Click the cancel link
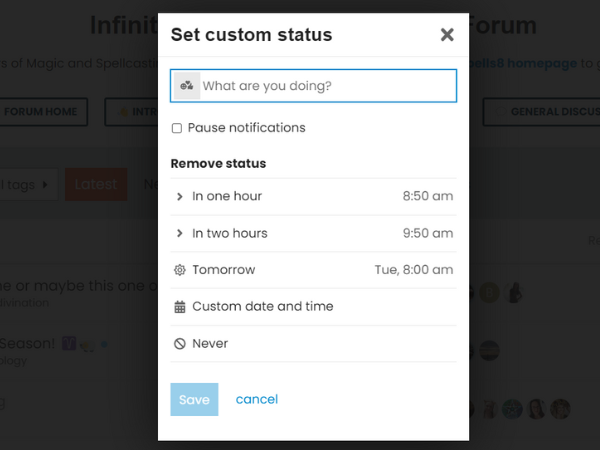Screen dimensions: 600x450 tap(257, 399)
